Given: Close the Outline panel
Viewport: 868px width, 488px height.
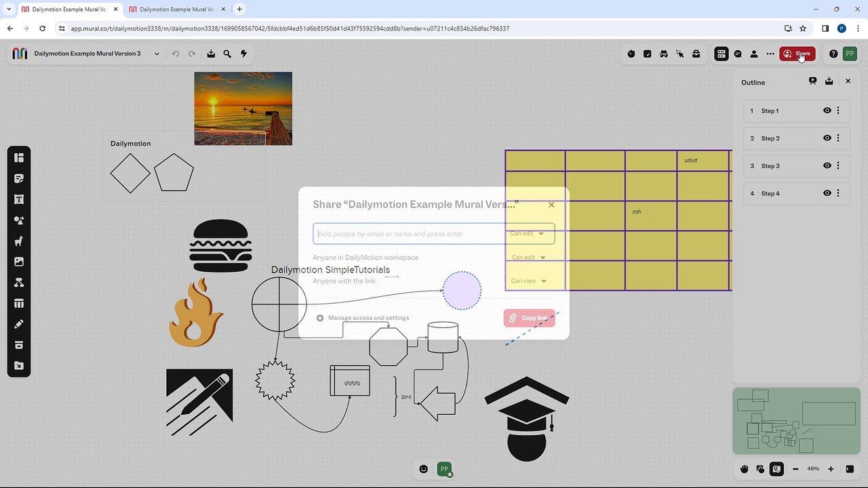Looking at the screenshot, I should pyautogui.click(x=848, y=81).
